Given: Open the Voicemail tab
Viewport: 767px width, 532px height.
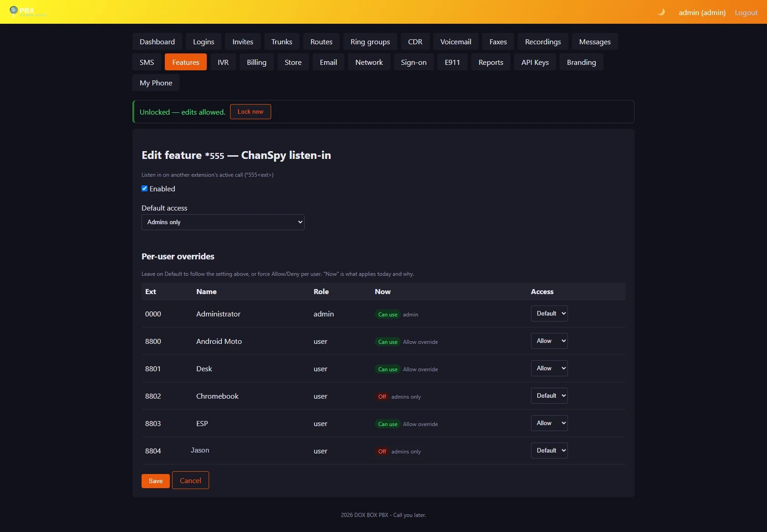Looking at the screenshot, I should (x=456, y=42).
